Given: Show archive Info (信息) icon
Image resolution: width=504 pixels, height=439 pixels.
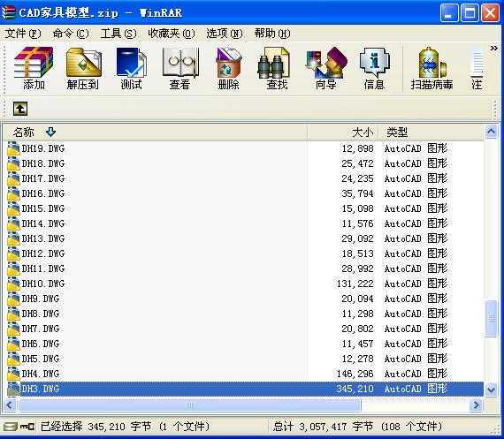Looking at the screenshot, I should tap(374, 68).
